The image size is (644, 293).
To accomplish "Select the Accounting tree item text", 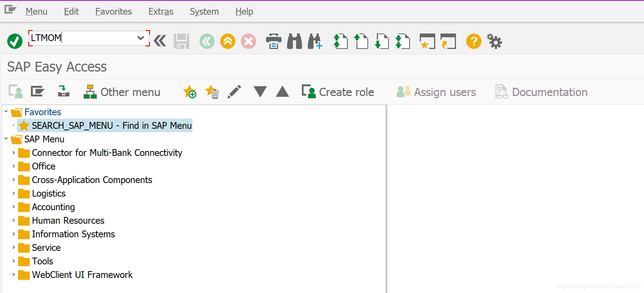I will 53,207.
